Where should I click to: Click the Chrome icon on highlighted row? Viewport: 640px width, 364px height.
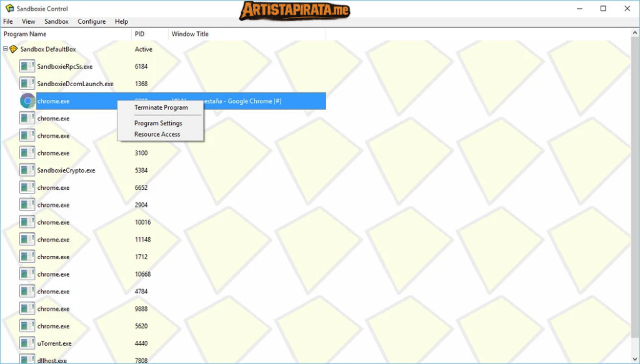pos(27,101)
